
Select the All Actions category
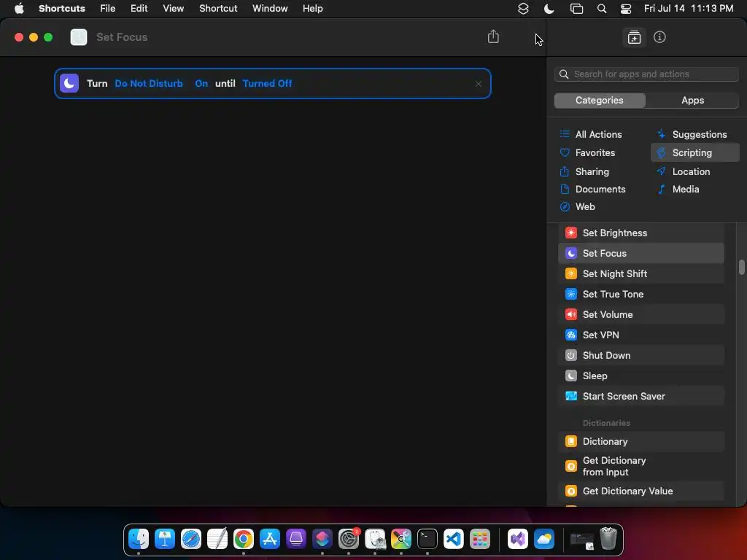click(591, 134)
